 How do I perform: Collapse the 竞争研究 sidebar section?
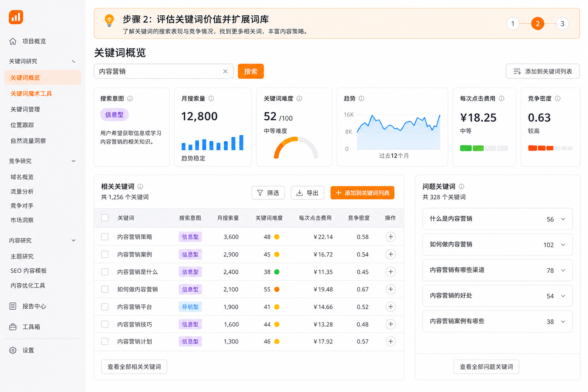[x=73, y=161]
